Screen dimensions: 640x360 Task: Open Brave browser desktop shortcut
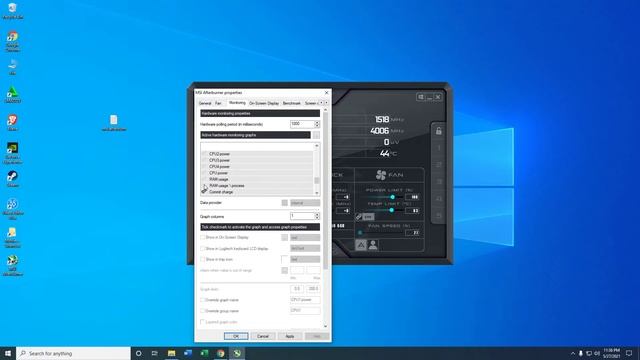(12, 122)
